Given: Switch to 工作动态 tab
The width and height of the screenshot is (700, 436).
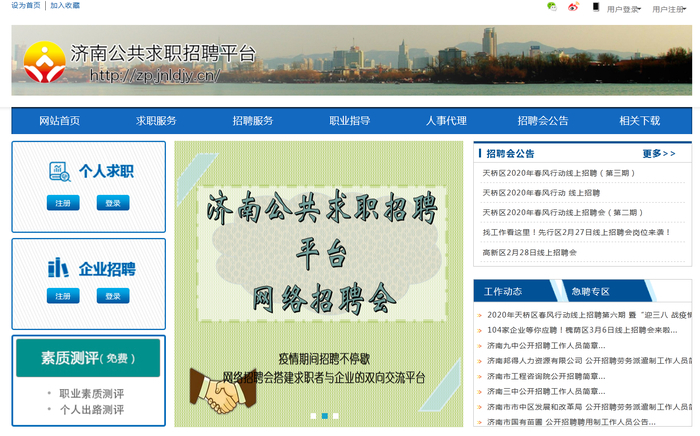Looking at the screenshot, I should pyautogui.click(x=503, y=291).
